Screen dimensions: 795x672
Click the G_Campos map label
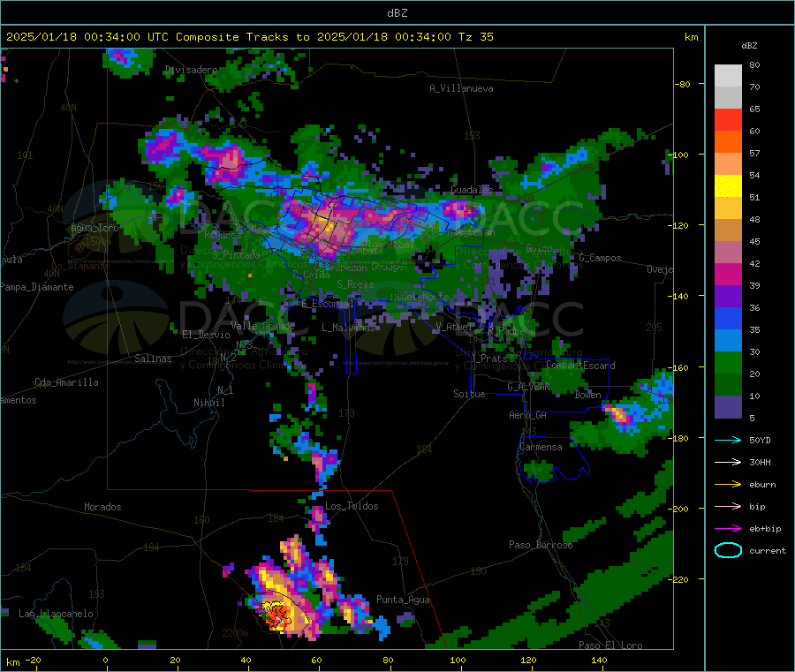point(600,258)
